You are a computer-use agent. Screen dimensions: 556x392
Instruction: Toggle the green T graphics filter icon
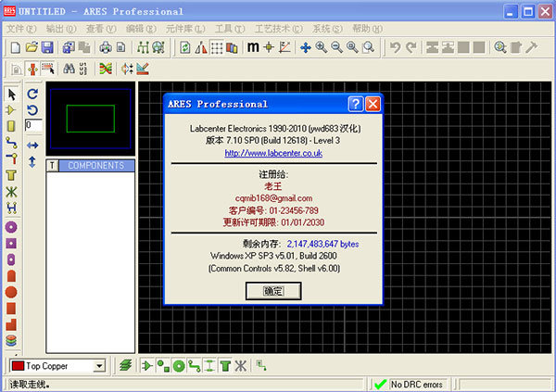(225, 365)
